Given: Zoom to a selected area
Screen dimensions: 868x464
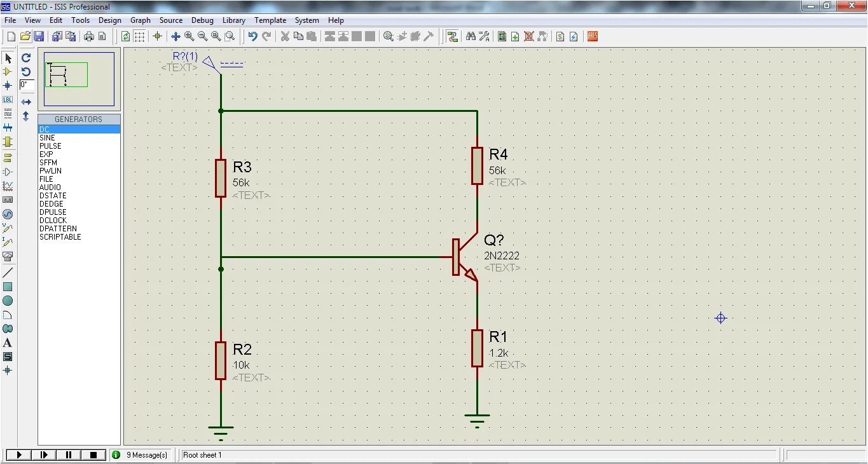Looking at the screenshot, I should [230, 37].
